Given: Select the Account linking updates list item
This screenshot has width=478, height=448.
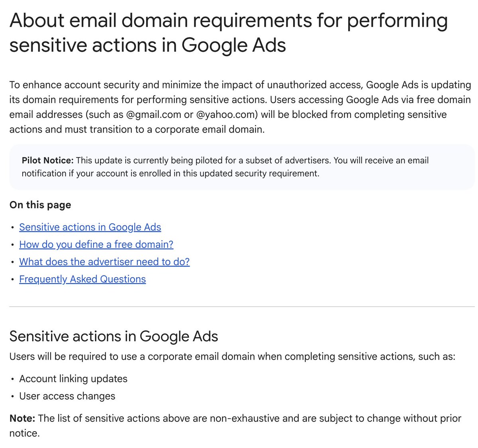Looking at the screenshot, I should [73, 379].
